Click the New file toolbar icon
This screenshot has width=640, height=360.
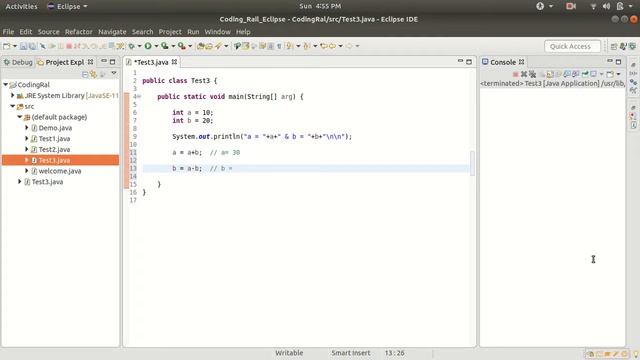coord(7,46)
